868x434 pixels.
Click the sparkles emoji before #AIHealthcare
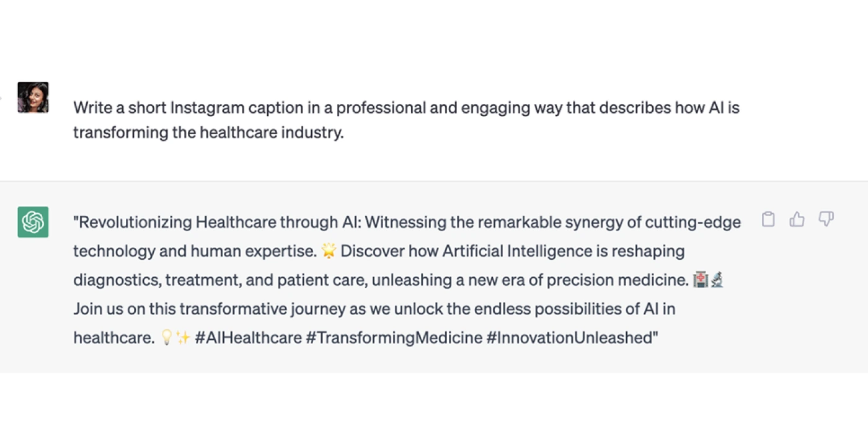(x=183, y=338)
